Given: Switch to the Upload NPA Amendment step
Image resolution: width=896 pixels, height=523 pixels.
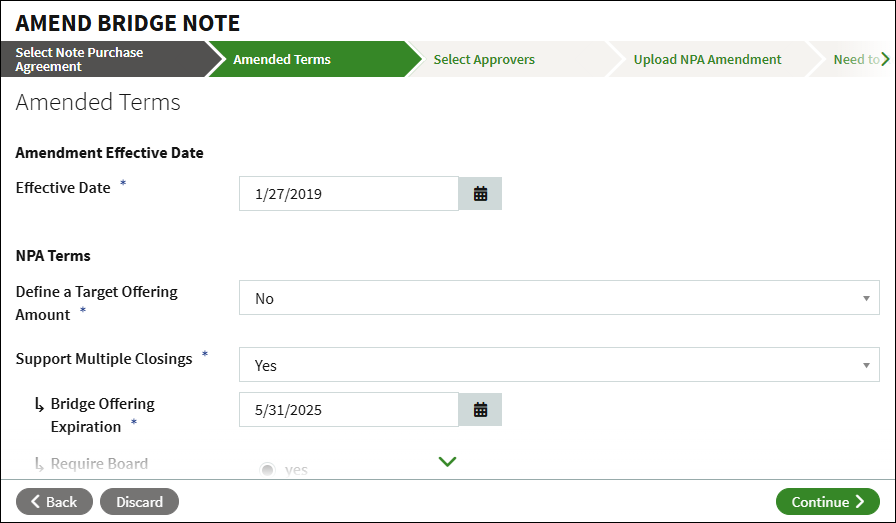Looking at the screenshot, I should coord(707,59).
